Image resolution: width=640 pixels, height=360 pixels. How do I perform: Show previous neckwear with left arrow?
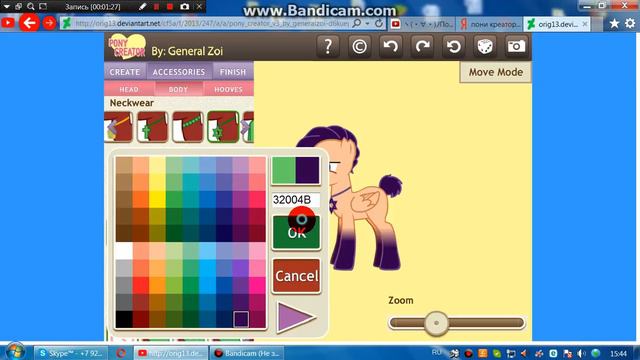click(x=111, y=127)
